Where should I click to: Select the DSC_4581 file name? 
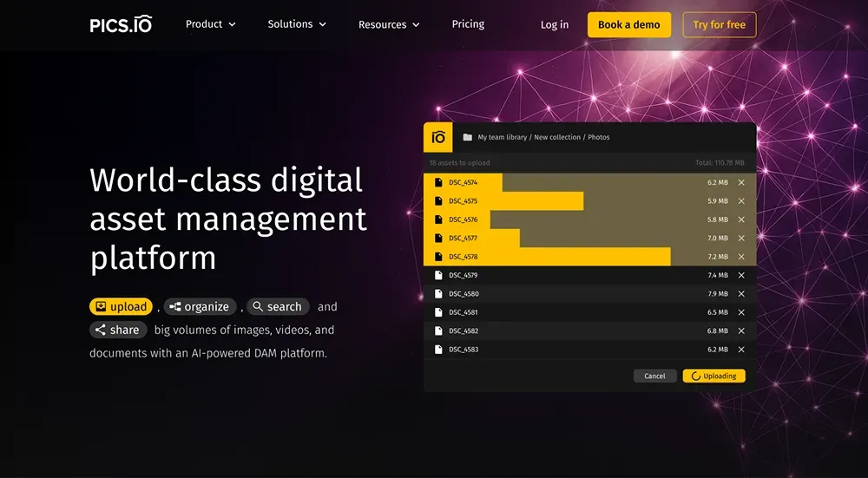pos(464,312)
